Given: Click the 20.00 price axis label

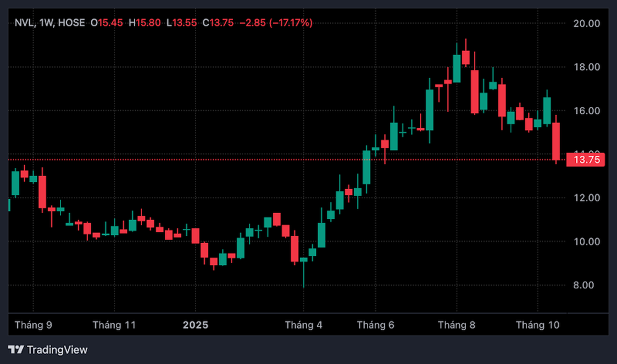Looking at the screenshot, I should tap(587, 24).
